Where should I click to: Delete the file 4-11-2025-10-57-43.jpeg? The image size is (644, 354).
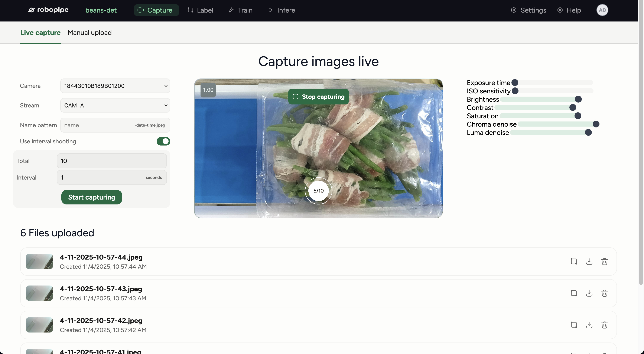[x=605, y=293]
